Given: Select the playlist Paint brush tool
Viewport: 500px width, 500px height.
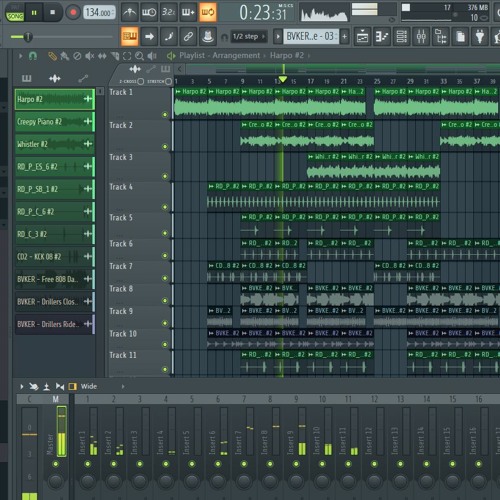Looking at the screenshot, I should (64, 56).
